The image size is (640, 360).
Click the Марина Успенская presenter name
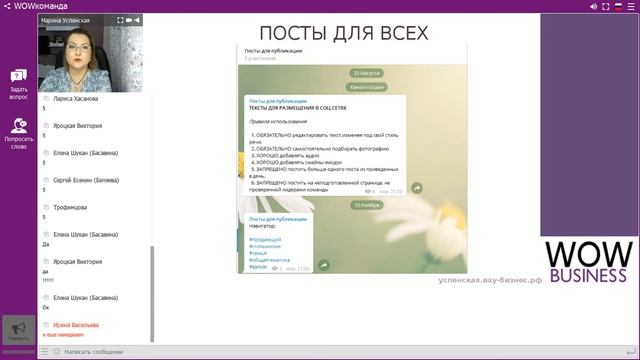[65, 20]
